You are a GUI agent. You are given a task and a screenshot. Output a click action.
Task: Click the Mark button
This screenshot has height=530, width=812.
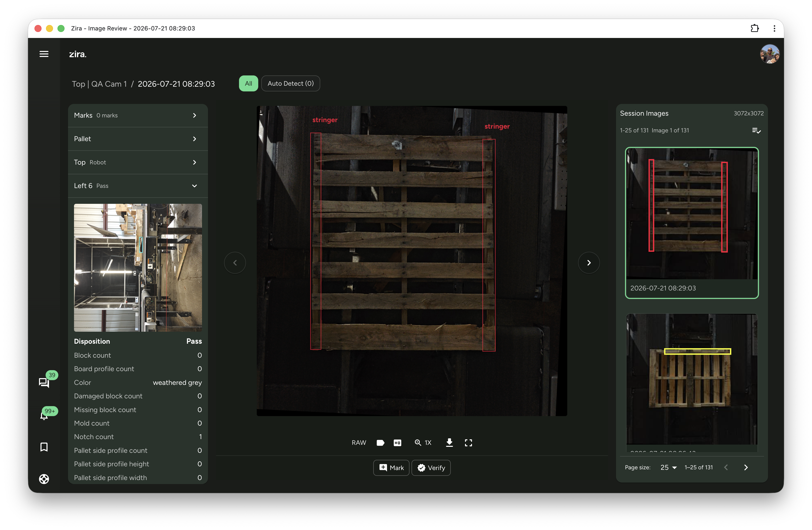click(x=391, y=468)
